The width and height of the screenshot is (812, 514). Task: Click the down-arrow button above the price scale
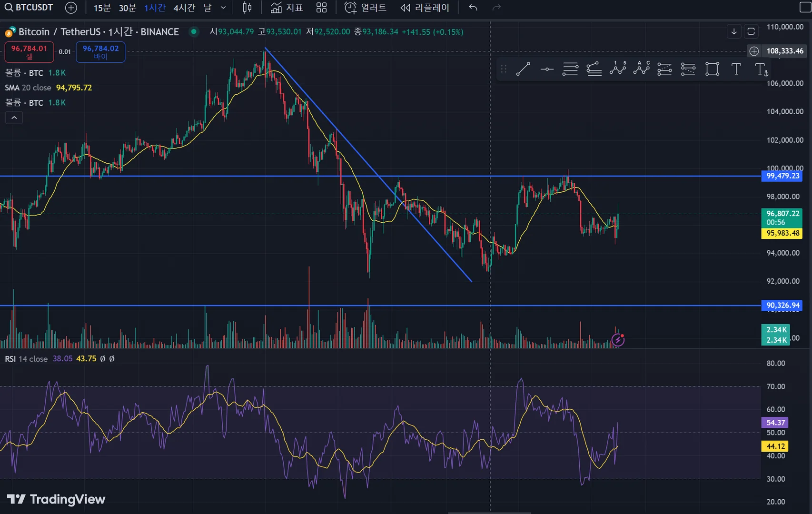tap(734, 31)
